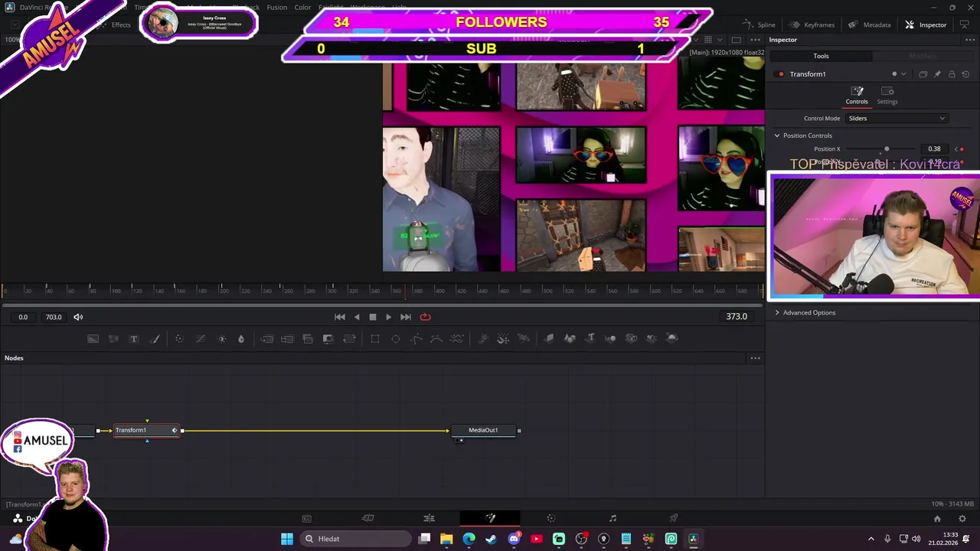The width and height of the screenshot is (980, 551).
Task: Add a BSpline mask from toolbar
Action: (436, 338)
